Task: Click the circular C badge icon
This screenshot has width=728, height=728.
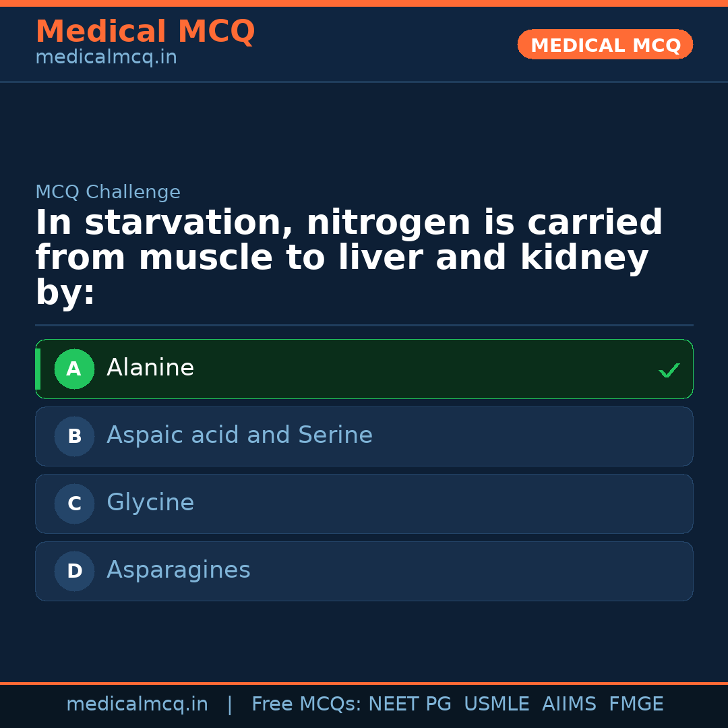Action: tap(74, 504)
